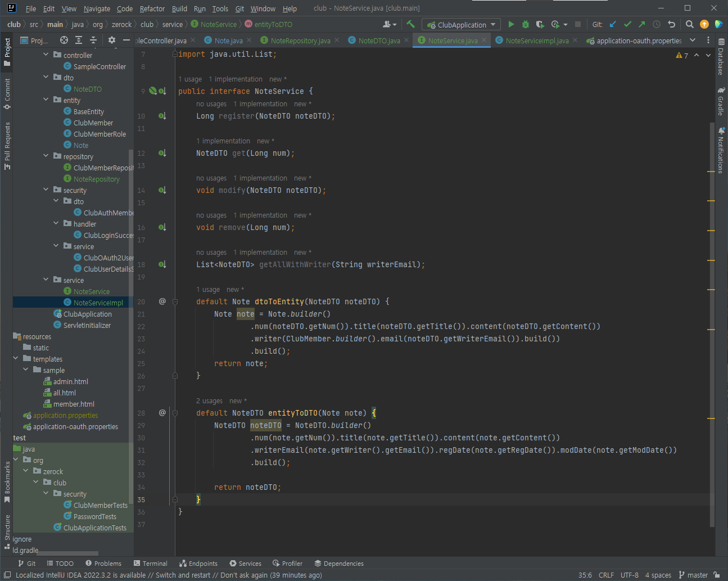
Task: Build project with the hammer icon
Action: click(x=411, y=24)
